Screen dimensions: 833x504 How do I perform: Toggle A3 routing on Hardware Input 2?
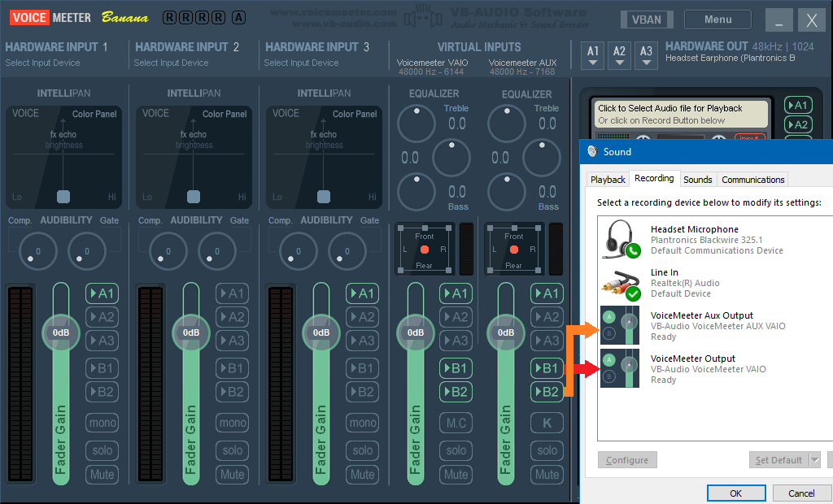click(x=232, y=341)
